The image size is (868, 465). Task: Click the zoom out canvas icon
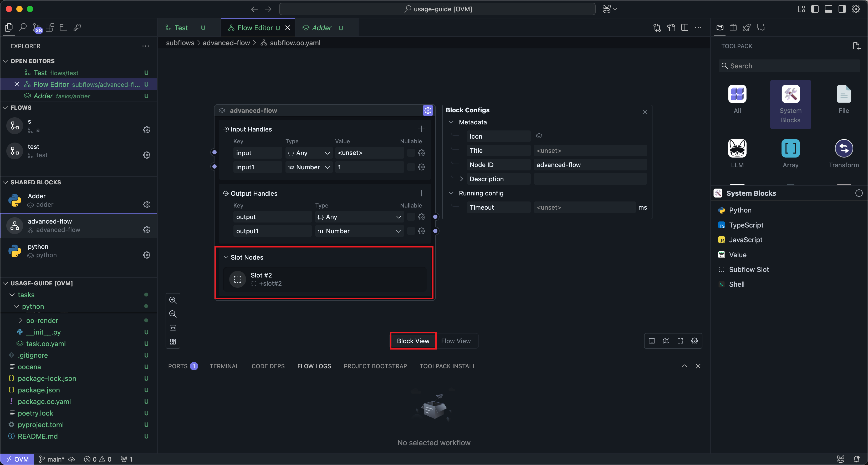click(x=173, y=314)
